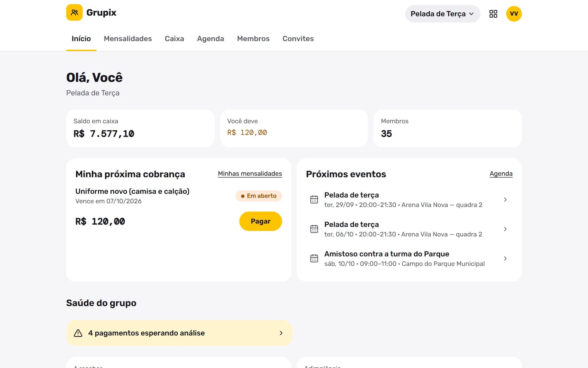Image resolution: width=588 pixels, height=368 pixels.
Task: Click the Saúde do grupo heading
Action: point(101,303)
